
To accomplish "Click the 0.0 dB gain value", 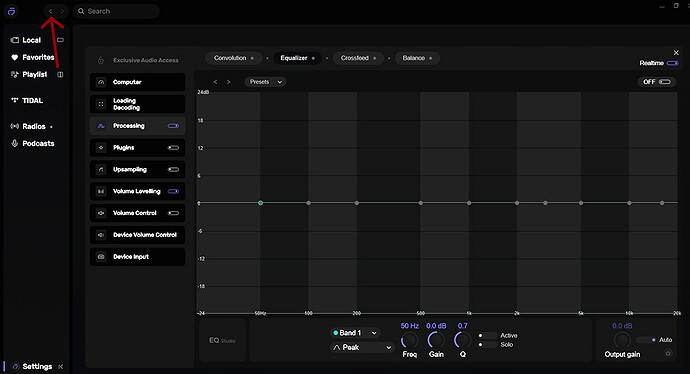I will point(436,326).
